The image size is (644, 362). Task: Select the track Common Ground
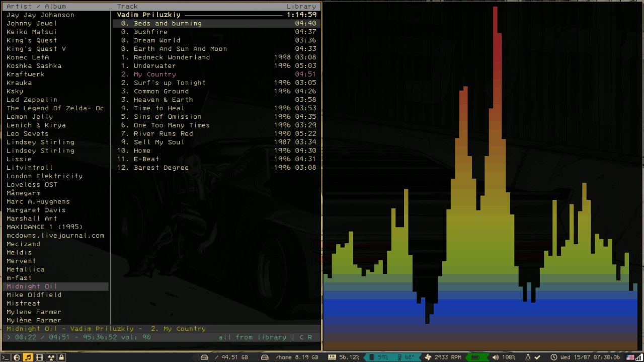[x=216, y=91]
